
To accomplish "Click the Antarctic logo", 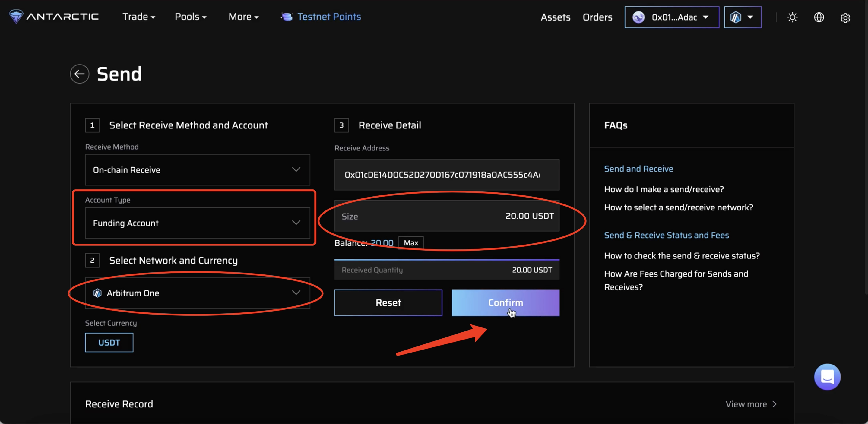I will point(54,17).
